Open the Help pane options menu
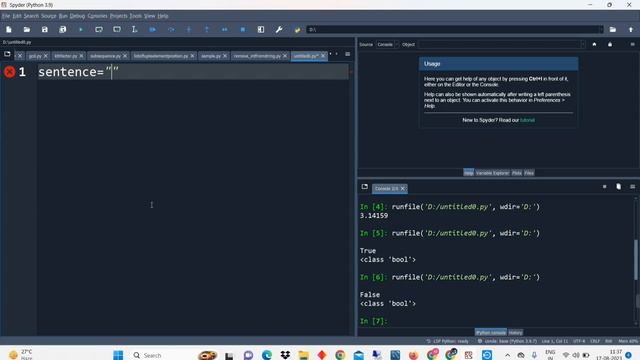Screen dimensions: 640x360 (632, 44)
